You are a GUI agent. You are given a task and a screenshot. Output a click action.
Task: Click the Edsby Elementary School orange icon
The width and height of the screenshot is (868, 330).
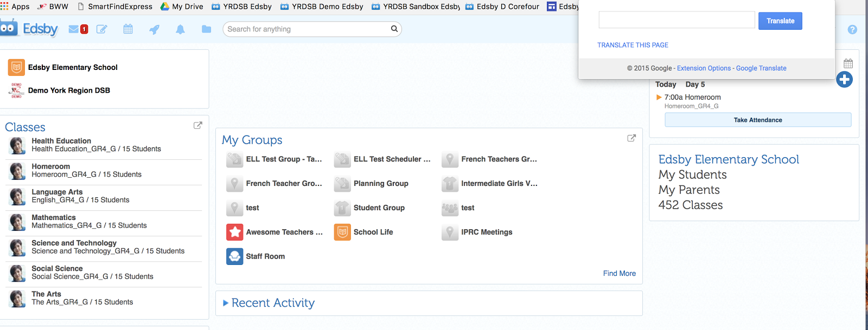(16, 67)
